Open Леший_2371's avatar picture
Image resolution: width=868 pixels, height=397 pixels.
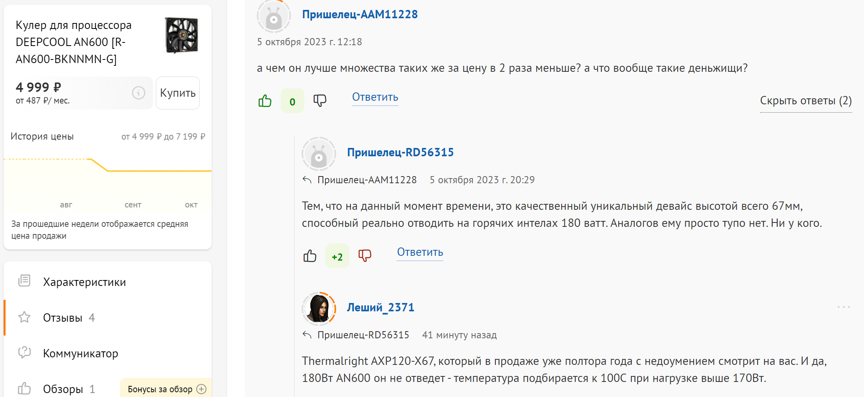coord(319,309)
